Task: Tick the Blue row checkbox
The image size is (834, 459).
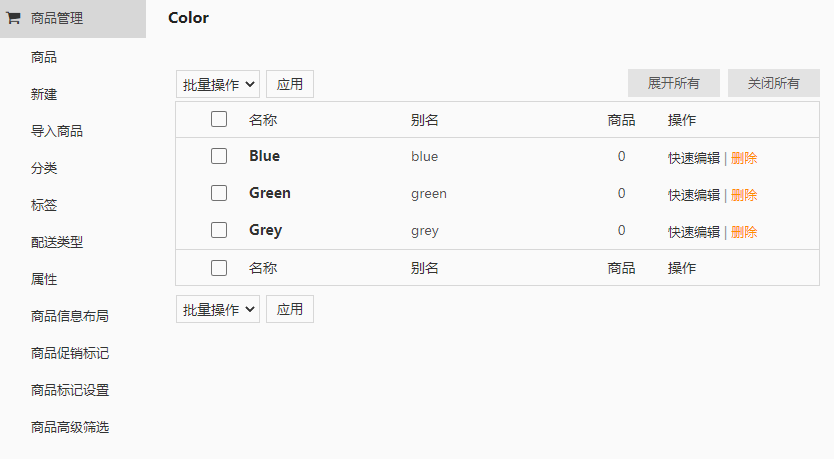Action: (219, 156)
